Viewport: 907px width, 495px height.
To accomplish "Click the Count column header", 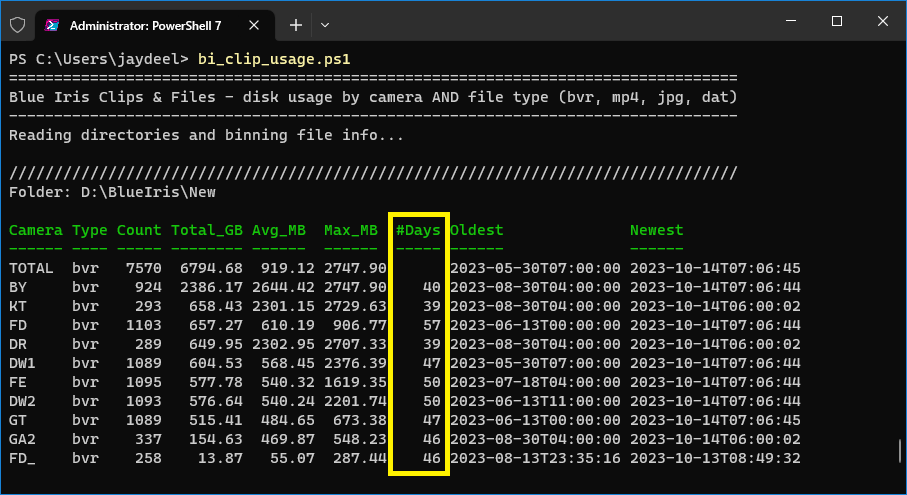I will [139, 230].
